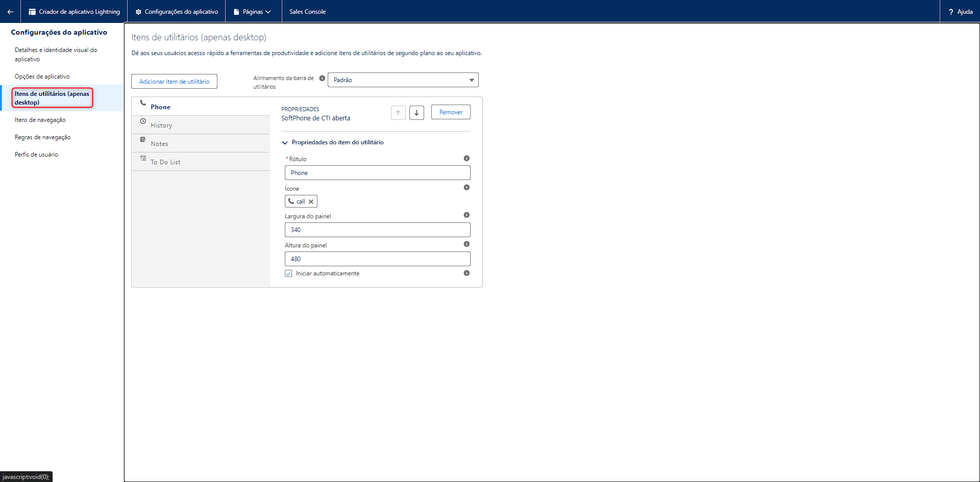This screenshot has width=980, height=482.
Task: Click the Altura do painel input field
Action: 377,259
